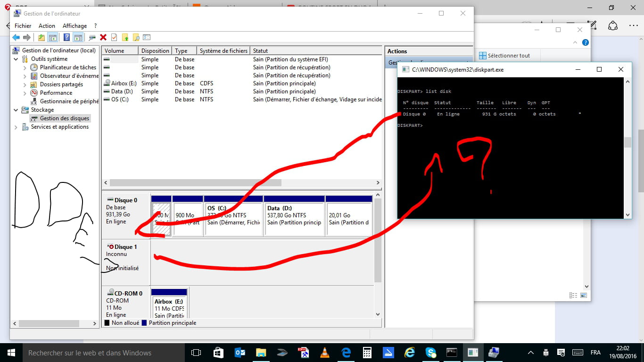Expand Services et applications node
This screenshot has height=362, width=644.
16,127
